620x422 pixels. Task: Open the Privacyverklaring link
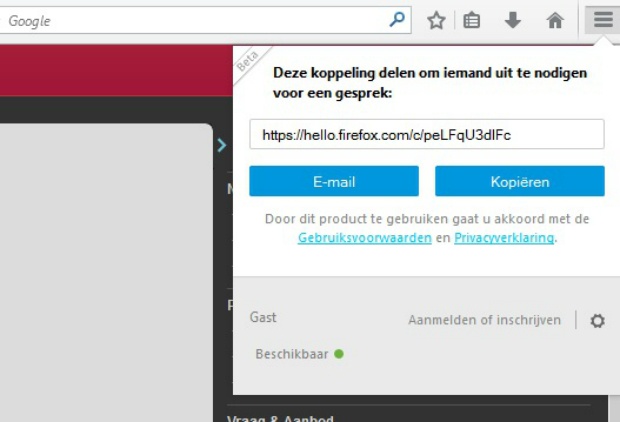(504, 238)
